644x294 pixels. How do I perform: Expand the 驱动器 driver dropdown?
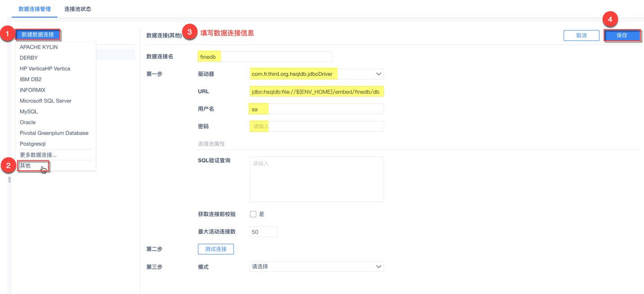tap(316, 74)
